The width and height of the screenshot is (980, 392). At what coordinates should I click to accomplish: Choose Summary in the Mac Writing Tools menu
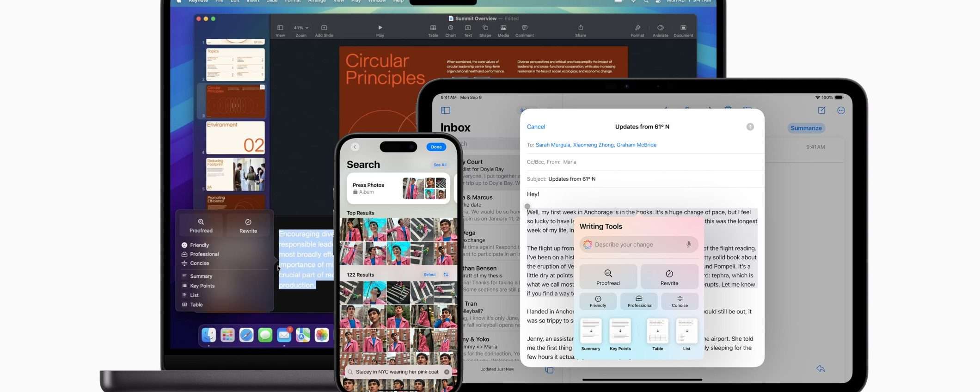point(197,276)
